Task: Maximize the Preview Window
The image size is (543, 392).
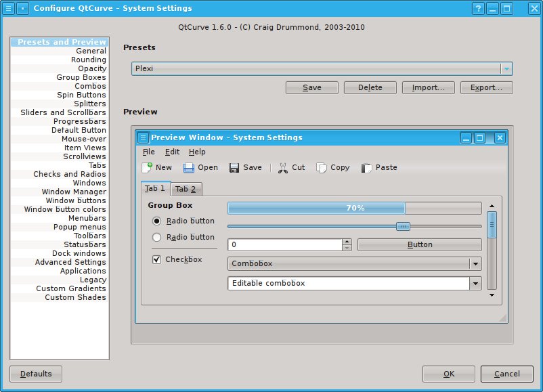Action: coord(479,138)
